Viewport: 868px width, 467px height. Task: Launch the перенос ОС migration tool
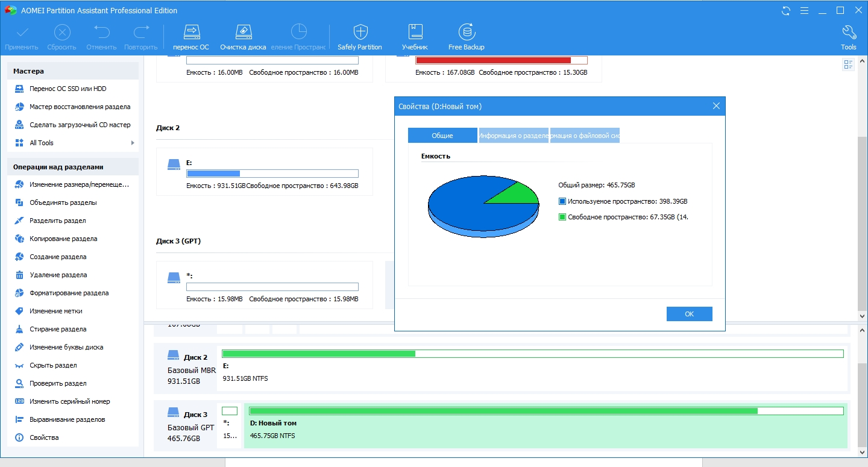click(191, 37)
